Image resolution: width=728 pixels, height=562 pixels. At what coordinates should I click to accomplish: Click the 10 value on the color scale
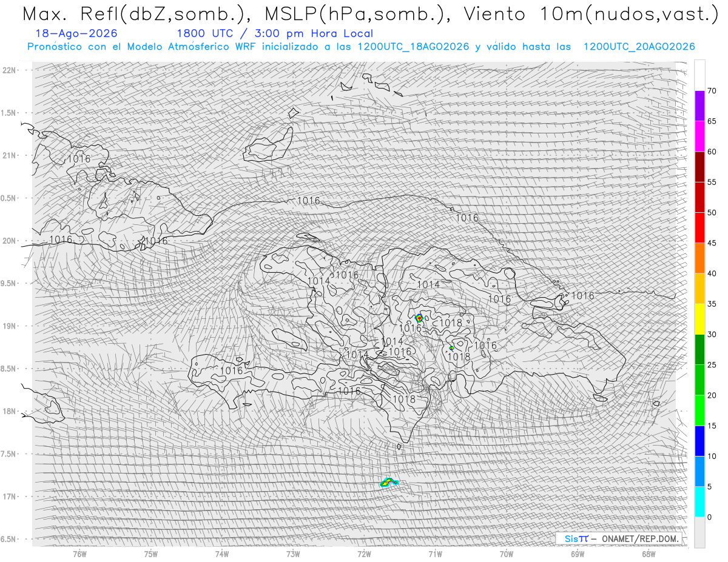tap(712, 456)
